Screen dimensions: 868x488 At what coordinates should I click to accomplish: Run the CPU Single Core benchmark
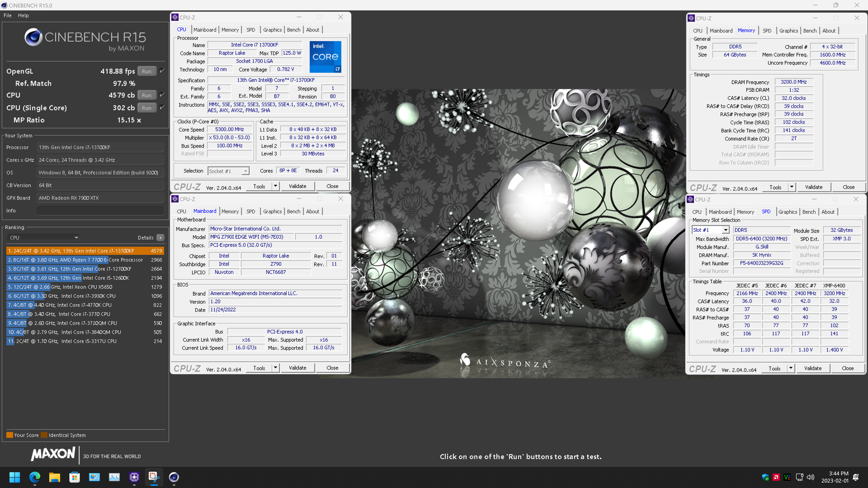146,108
